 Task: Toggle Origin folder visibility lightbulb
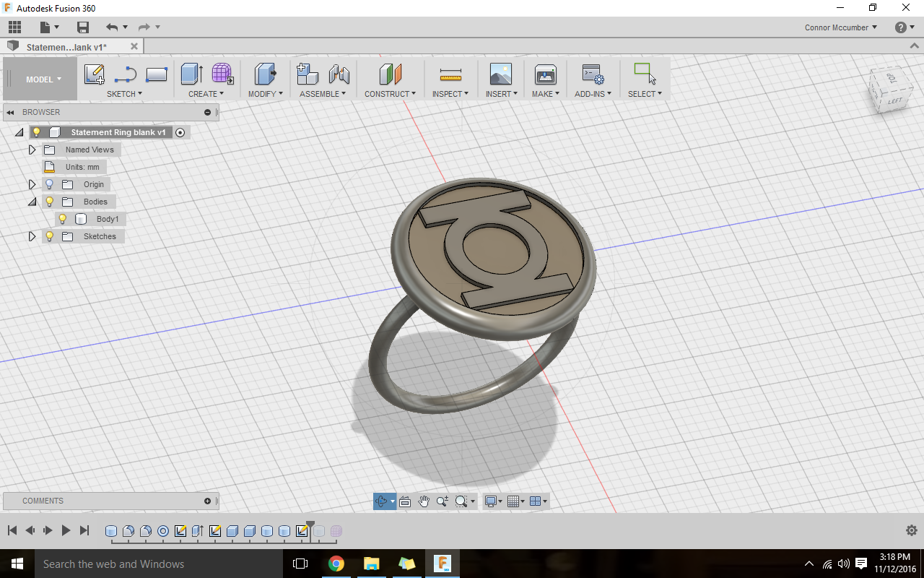coord(50,184)
